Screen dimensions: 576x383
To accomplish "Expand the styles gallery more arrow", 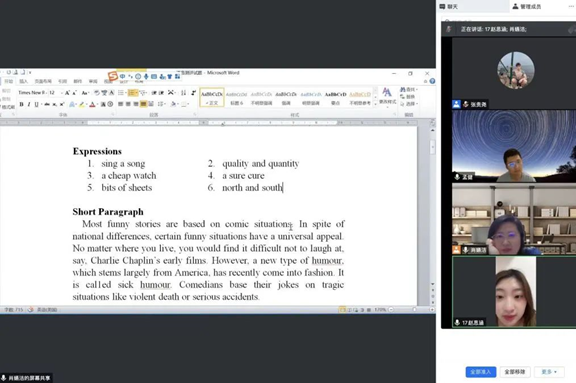I will (375, 105).
